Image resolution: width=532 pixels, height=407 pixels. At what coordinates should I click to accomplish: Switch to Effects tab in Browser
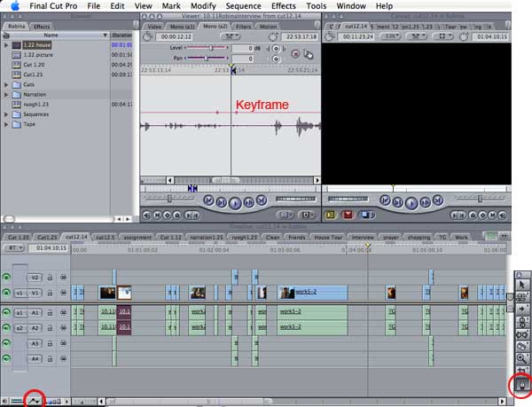point(42,27)
